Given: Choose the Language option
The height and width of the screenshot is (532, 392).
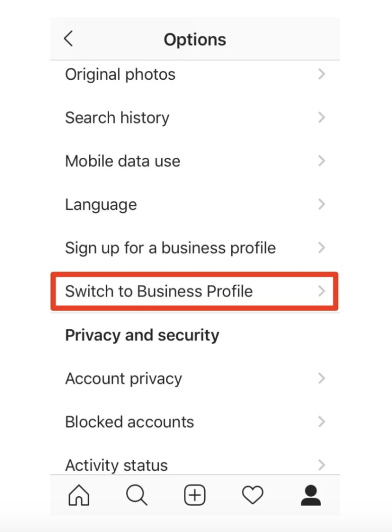Looking at the screenshot, I should coord(195,205).
